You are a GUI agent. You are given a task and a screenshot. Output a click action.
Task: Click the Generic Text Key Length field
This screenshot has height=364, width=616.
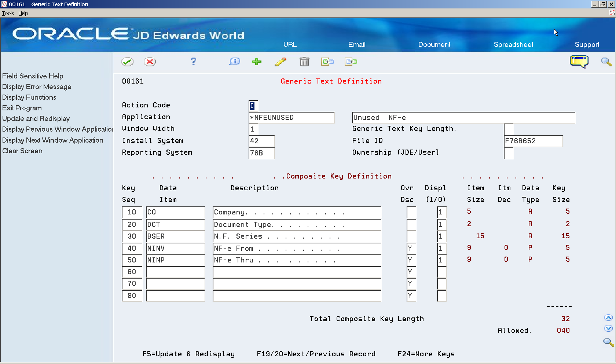509,129
